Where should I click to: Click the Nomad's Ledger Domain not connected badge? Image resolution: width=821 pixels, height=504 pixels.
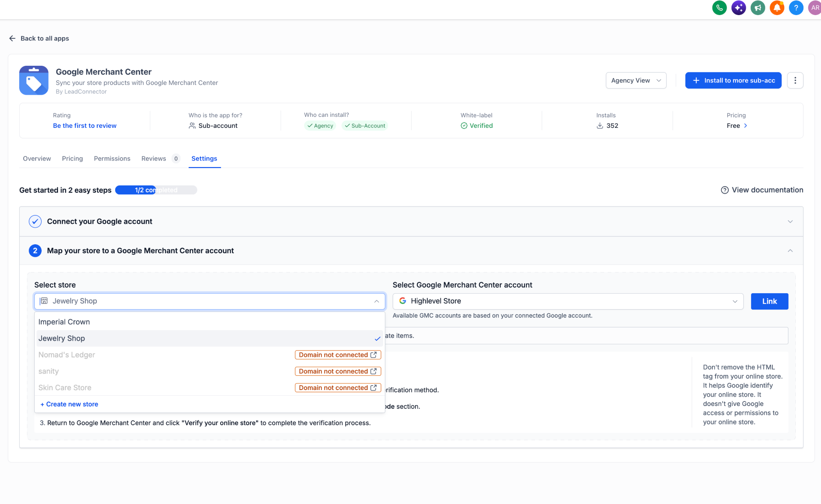(338, 355)
